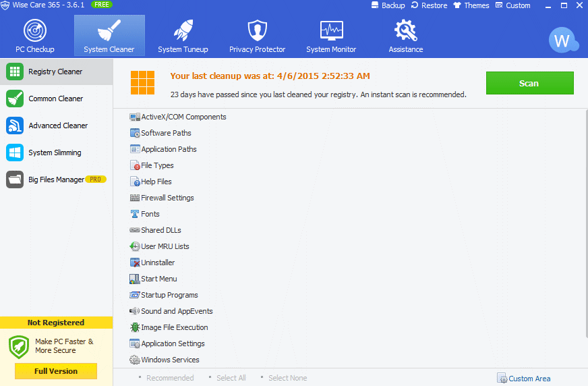Open Restore from title bar
The width and height of the screenshot is (588, 386).
(x=430, y=5)
